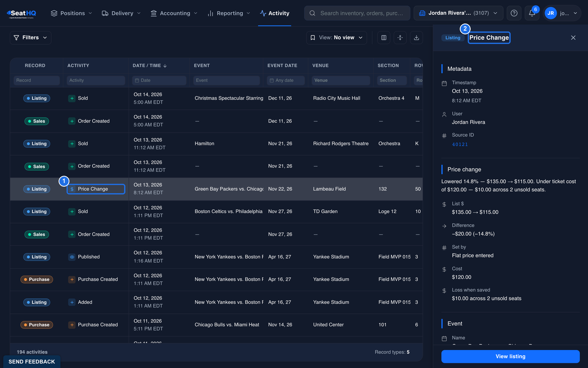Viewport: 588px width, 368px height.
Task: Click the Richard Rodgers Theatre cell
Action: pyautogui.click(x=341, y=143)
